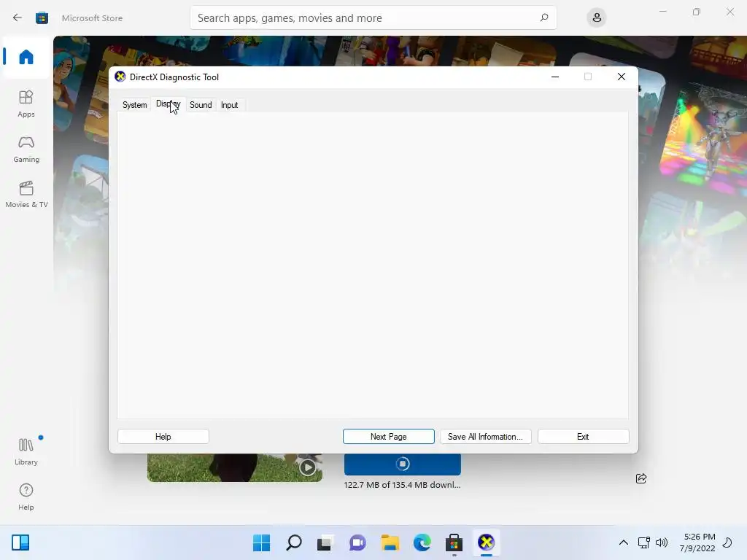This screenshot has width=747, height=560.
Task: Open the Store Library
Action: [26, 451]
